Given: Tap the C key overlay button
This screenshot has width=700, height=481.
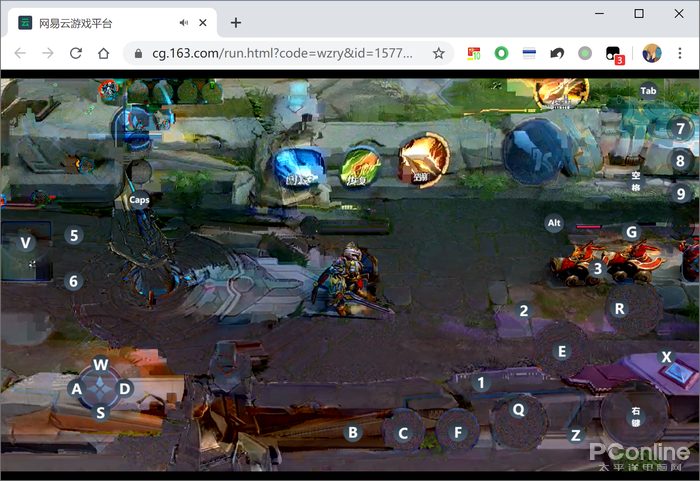Looking at the screenshot, I should [x=403, y=433].
